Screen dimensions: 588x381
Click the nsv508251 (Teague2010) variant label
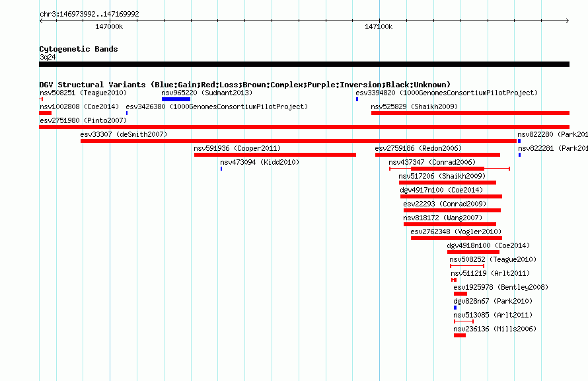tap(83, 93)
